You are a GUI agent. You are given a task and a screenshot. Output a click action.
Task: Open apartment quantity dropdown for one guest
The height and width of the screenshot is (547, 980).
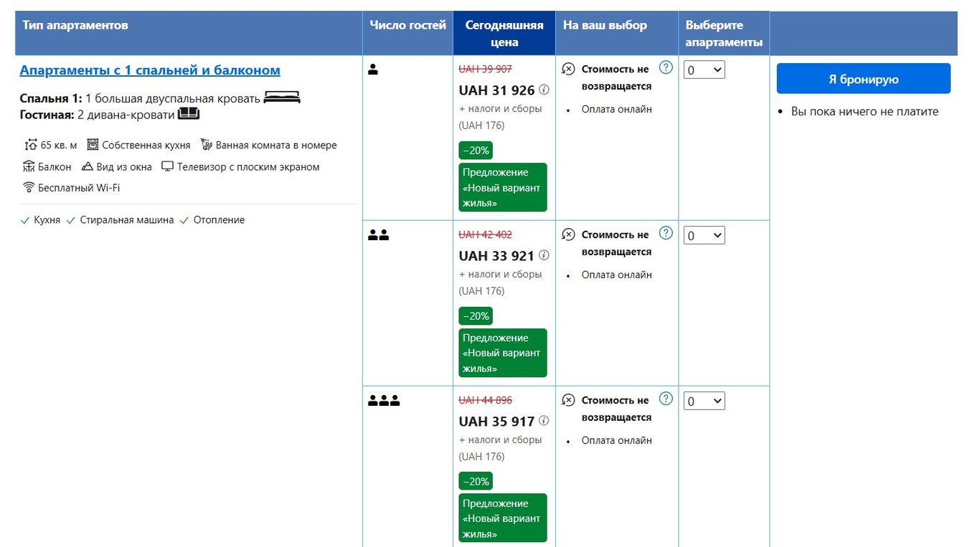pyautogui.click(x=704, y=70)
